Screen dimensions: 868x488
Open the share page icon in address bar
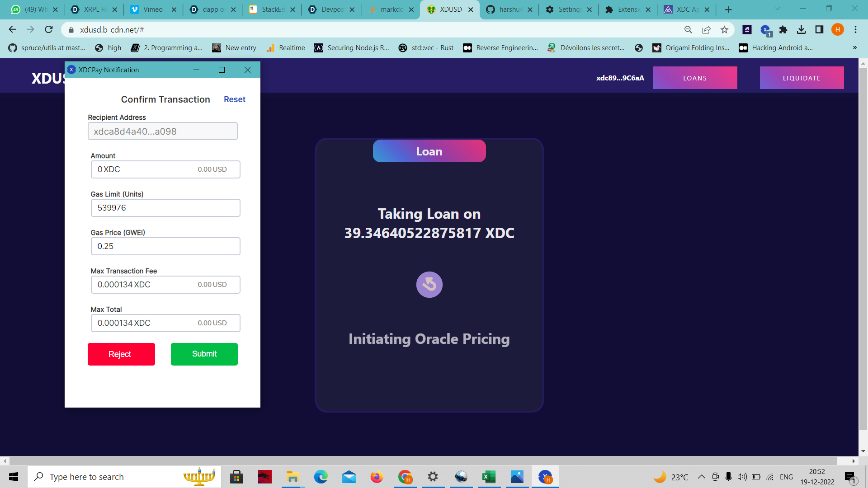[x=706, y=30]
